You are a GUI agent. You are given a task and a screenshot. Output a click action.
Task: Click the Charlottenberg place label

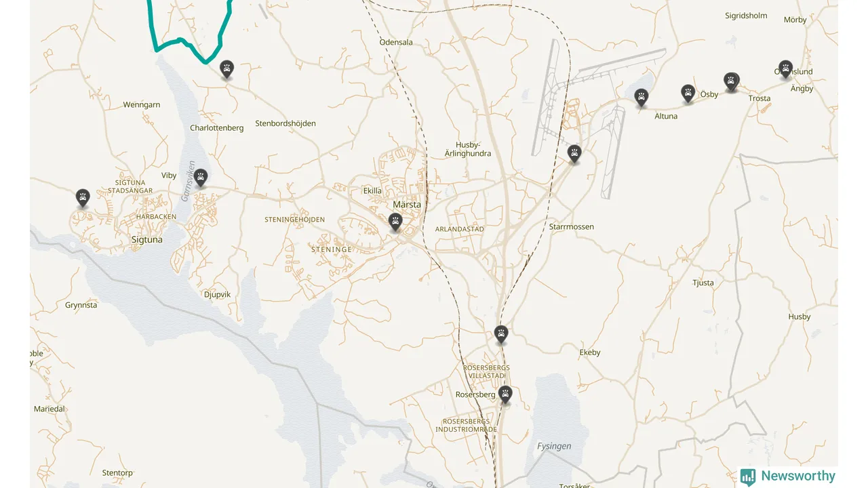pyautogui.click(x=217, y=127)
